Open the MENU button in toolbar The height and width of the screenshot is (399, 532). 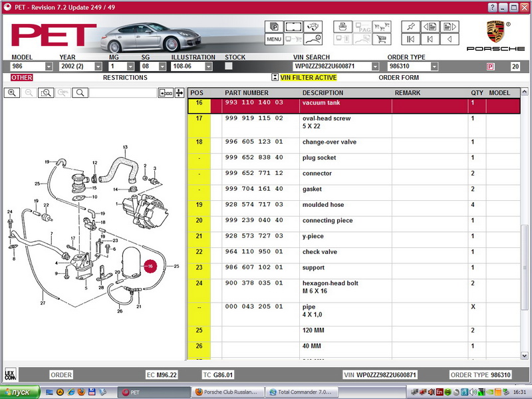click(274, 39)
